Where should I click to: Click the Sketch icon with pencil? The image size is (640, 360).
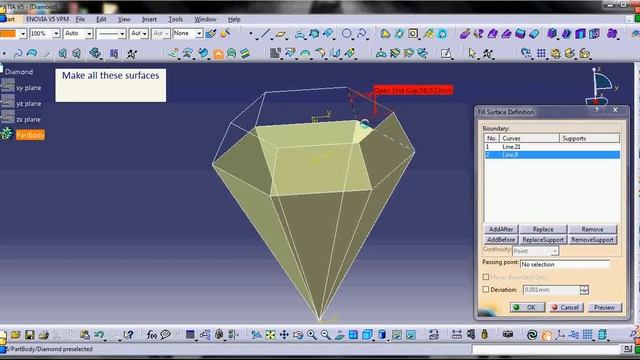click(x=446, y=53)
